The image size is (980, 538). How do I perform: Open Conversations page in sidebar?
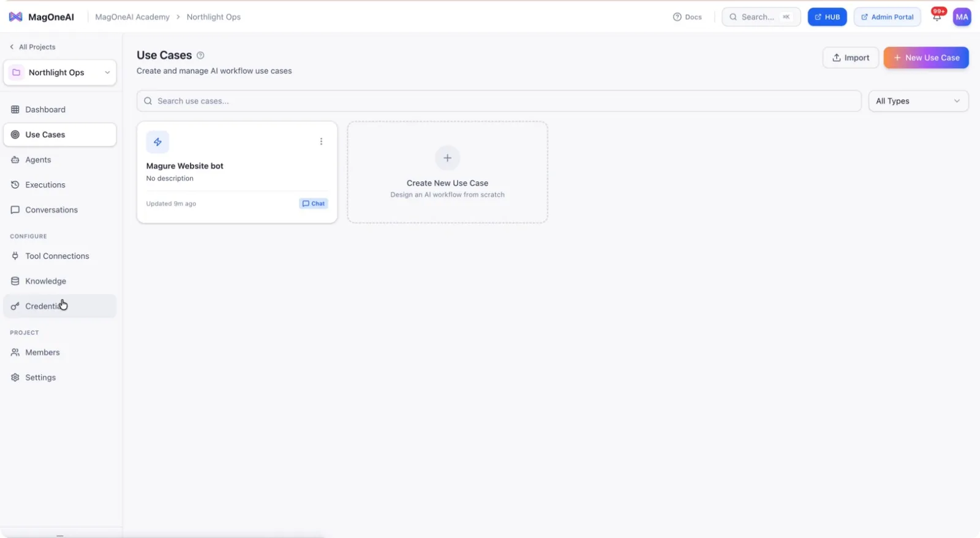click(x=60, y=210)
